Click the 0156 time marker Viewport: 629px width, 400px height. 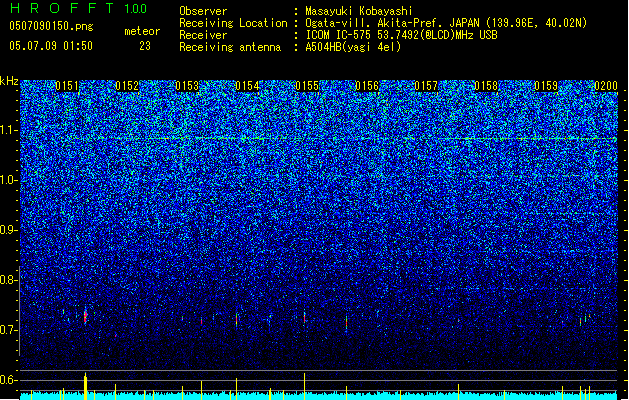367,86
